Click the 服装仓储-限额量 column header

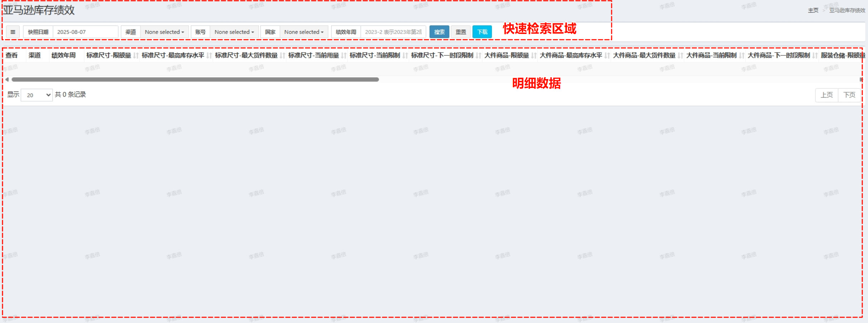[843, 55]
